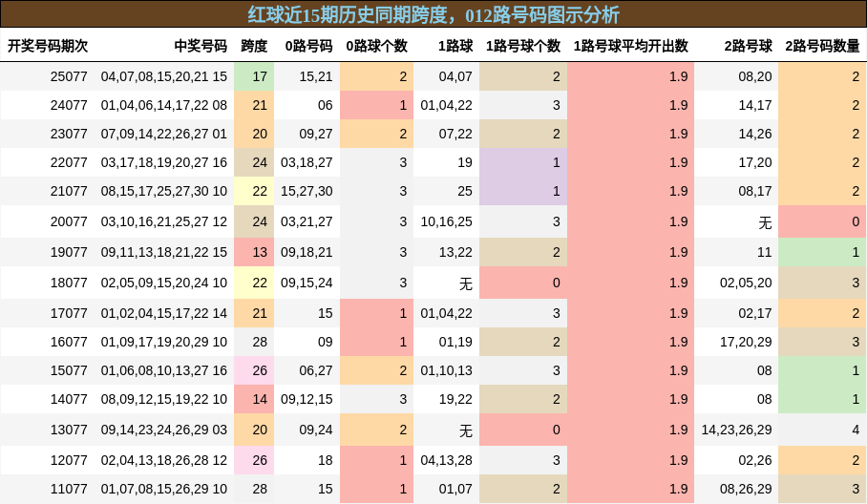867x504 pixels.
Task: Click the 1路号球平均开出数 column header
Action: tap(631, 46)
